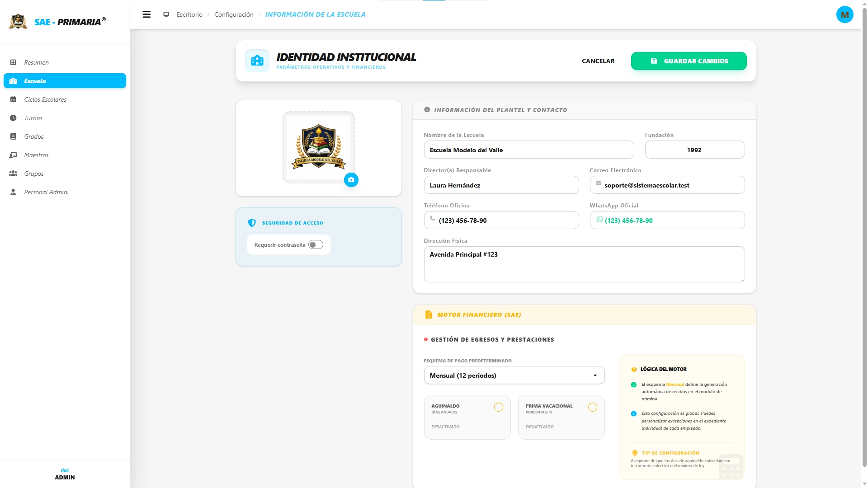Click the SAE-Primaria crest logo in sidebar
The image size is (868, 488).
tap(18, 21)
